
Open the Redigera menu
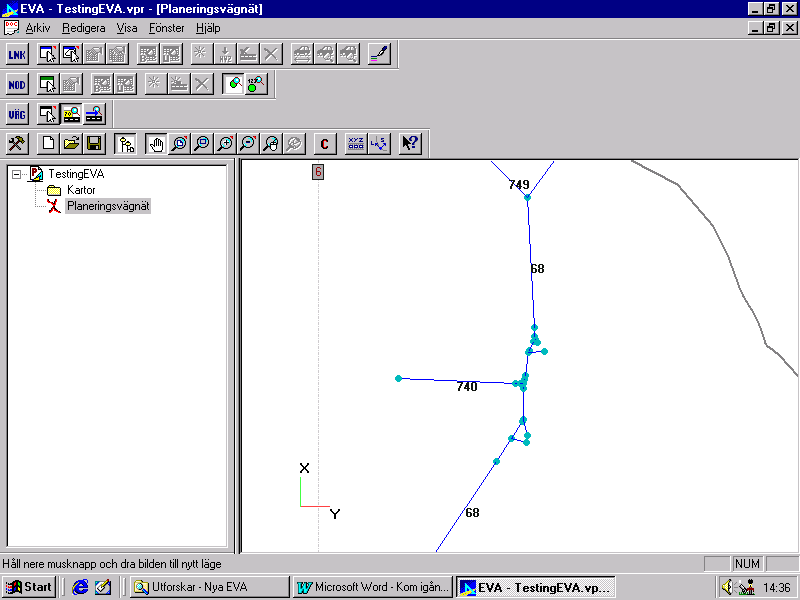(84, 28)
